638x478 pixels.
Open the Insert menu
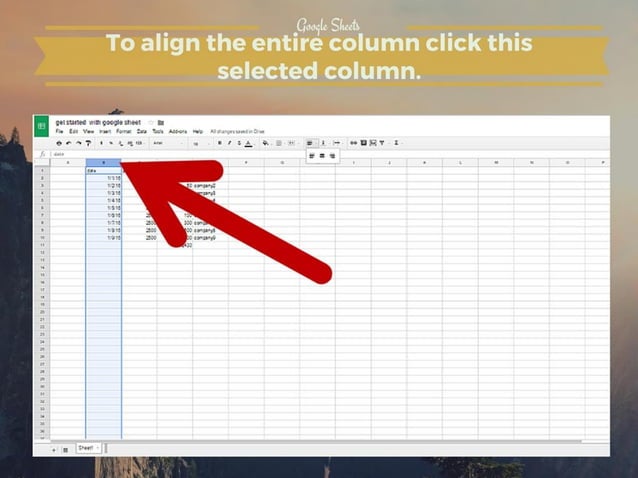[x=105, y=131]
